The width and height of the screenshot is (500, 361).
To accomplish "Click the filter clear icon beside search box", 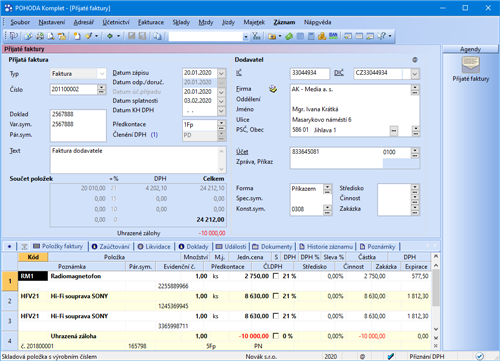I will (x=256, y=36).
